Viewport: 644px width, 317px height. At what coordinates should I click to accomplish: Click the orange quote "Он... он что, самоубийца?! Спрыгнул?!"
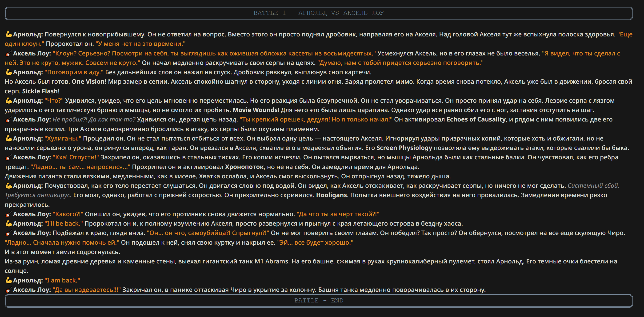tap(208, 233)
